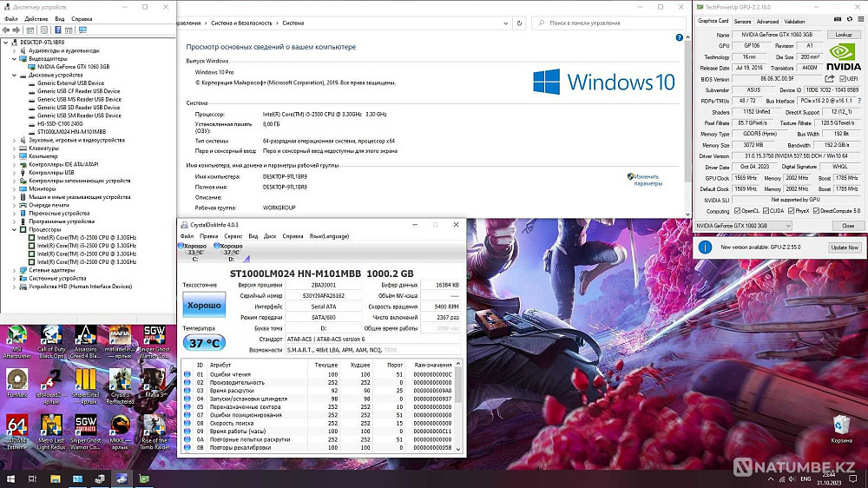Image resolution: width=868 pixels, height=488 pixels.
Task: Click Хорошо health status button in CrystalDiskInfo
Action: click(204, 305)
